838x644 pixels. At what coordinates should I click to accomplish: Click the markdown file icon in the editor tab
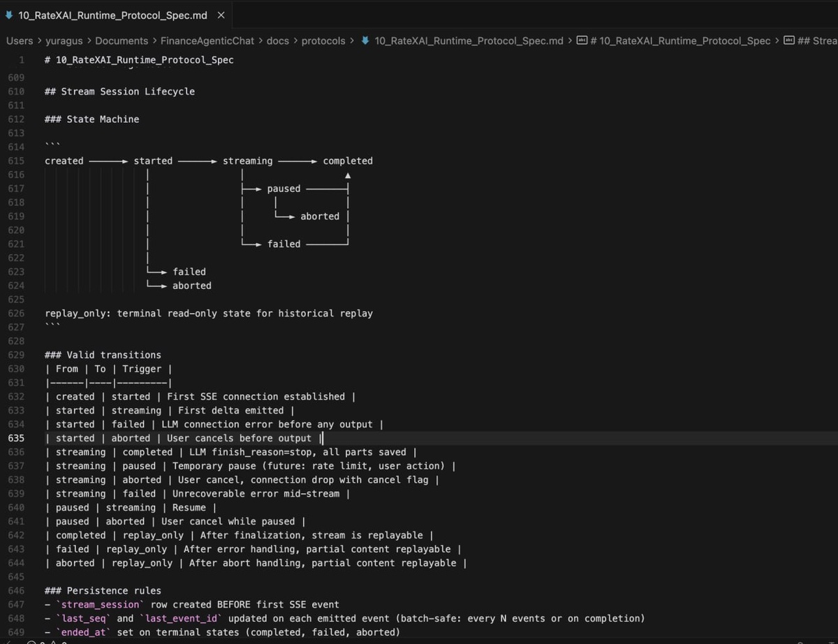tap(8, 15)
